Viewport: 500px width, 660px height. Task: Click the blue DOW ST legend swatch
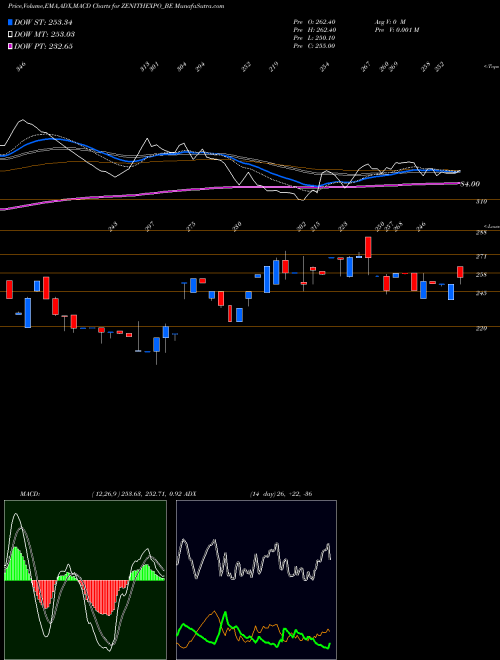point(10,22)
